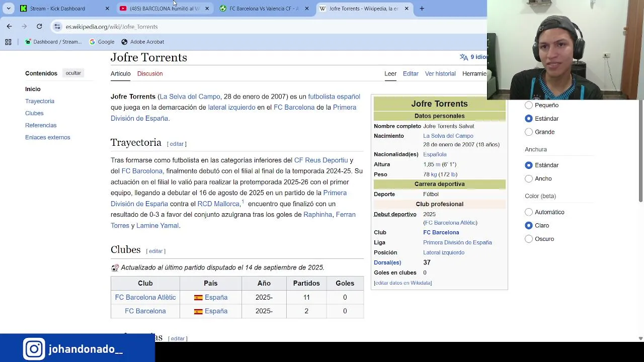The width and height of the screenshot is (644, 362).
Task: Open the lateral izquierdo link in intro
Action: pos(231,107)
